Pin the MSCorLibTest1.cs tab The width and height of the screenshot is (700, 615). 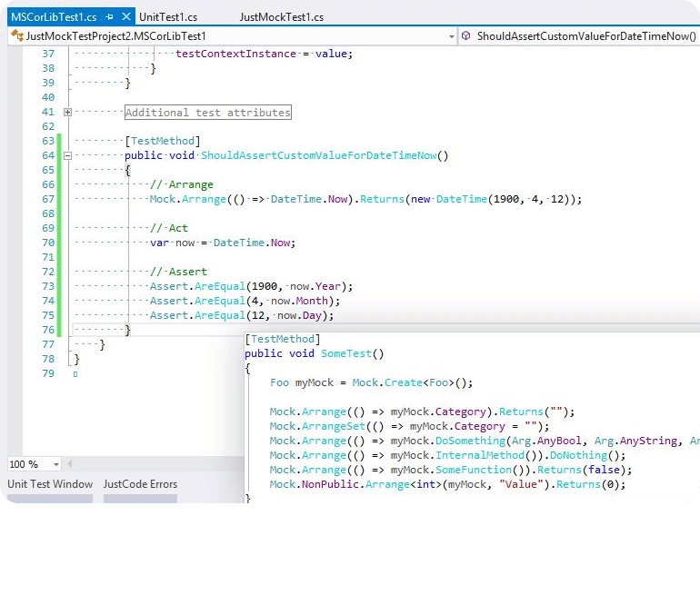[109, 17]
